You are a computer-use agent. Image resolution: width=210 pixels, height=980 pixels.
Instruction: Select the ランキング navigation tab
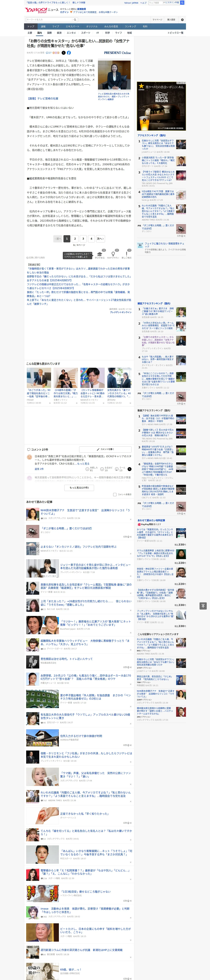tap(130, 26)
